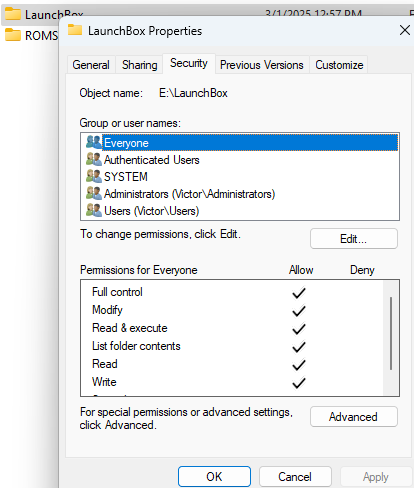Click the Modify Allow checkmark
414x488 pixels.
pyautogui.click(x=299, y=311)
